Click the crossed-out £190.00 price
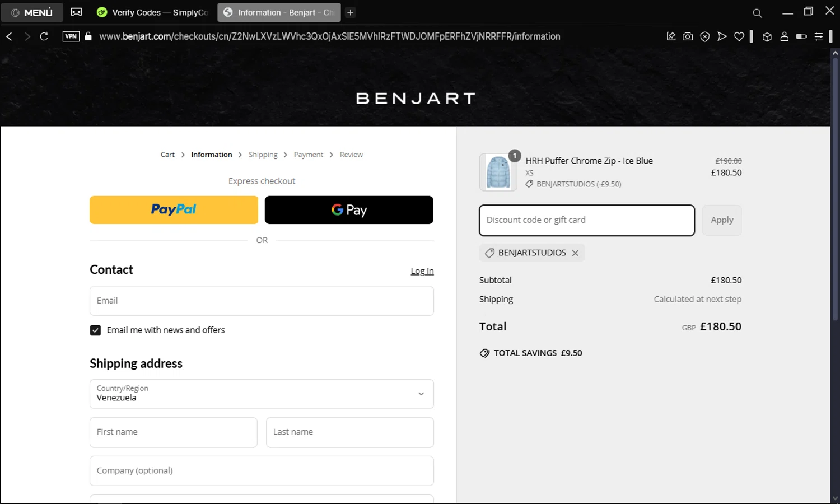 pyautogui.click(x=728, y=161)
